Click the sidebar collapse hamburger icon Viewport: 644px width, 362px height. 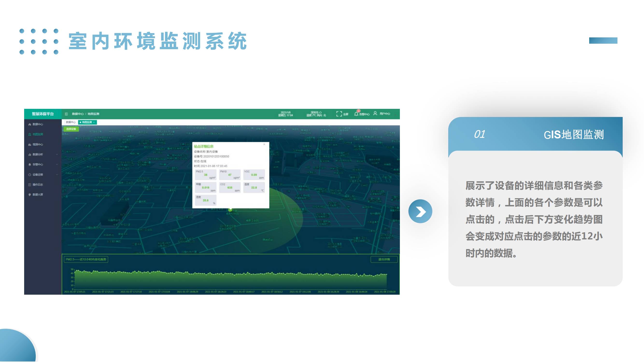(66, 114)
